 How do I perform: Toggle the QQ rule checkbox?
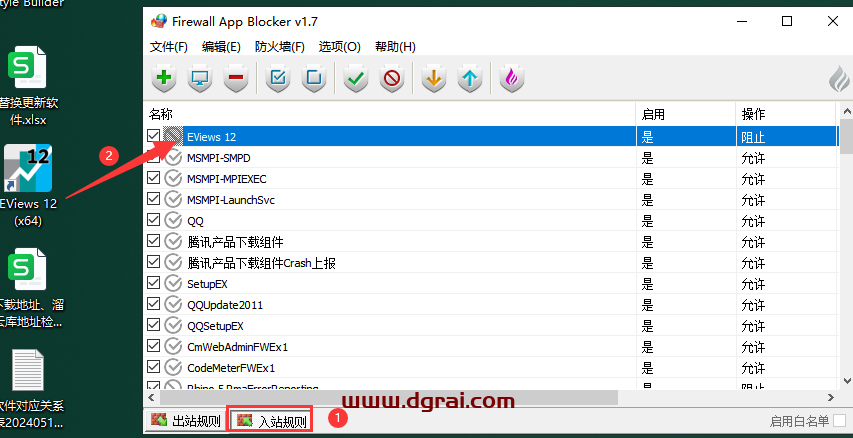(154, 220)
